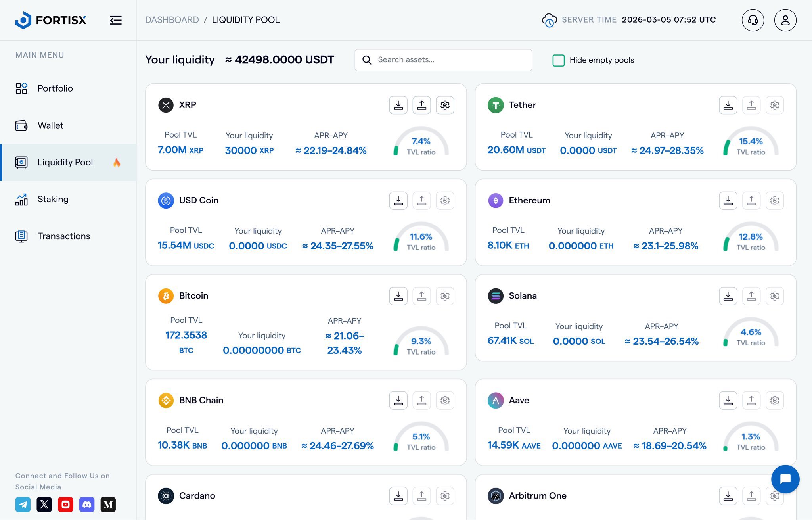Collapse the sidebar menu toggle
This screenshot has height=520, width=812.
click(x=116, y=20)
